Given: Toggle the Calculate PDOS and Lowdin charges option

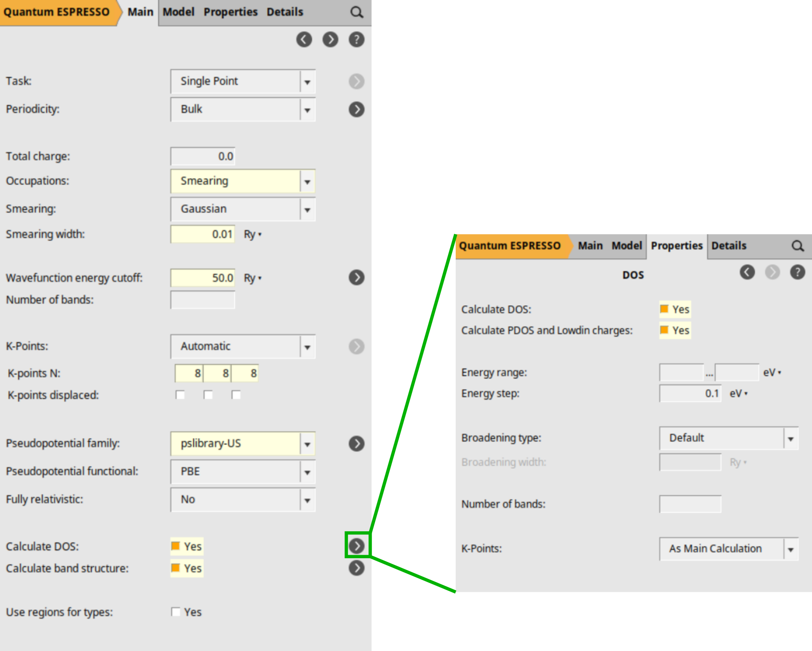Looking at the screenshot, I should [x=664, y=330].
